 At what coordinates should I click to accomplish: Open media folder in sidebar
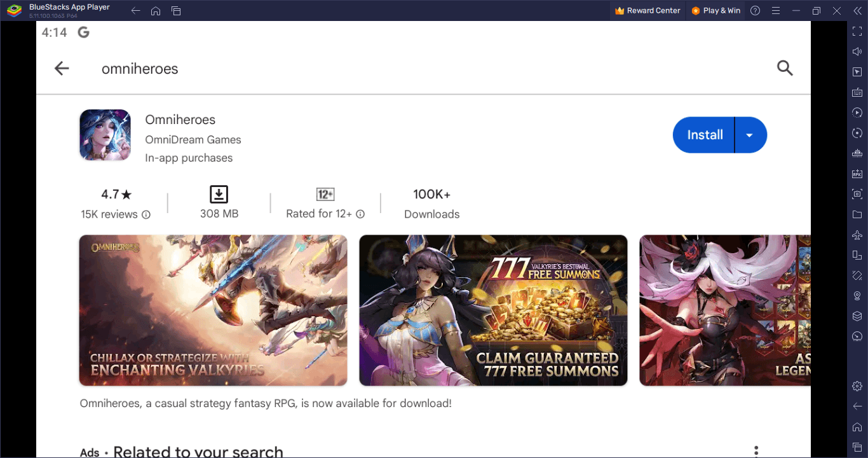click(x=857, y=214)
